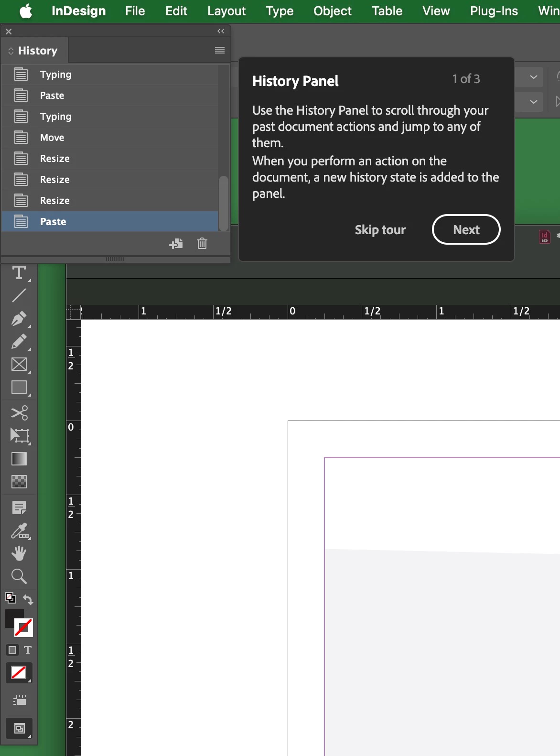The width and height of the screenshot is (560, 756).
Task: Select the Hand tool
Action: coord(19,554)
